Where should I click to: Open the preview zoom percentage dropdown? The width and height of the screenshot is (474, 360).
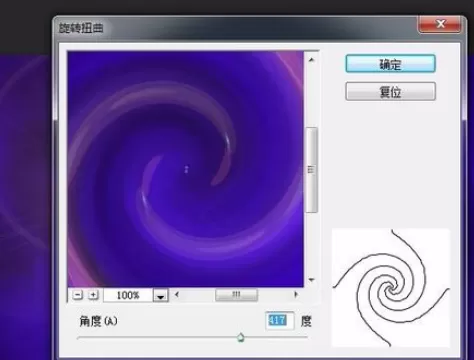161,295
